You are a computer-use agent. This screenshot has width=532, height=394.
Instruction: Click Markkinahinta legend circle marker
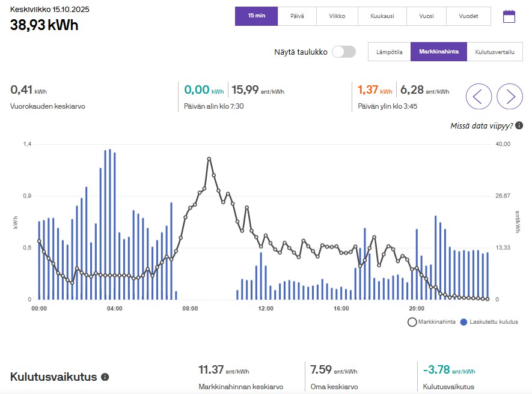(x=412, y=322)
